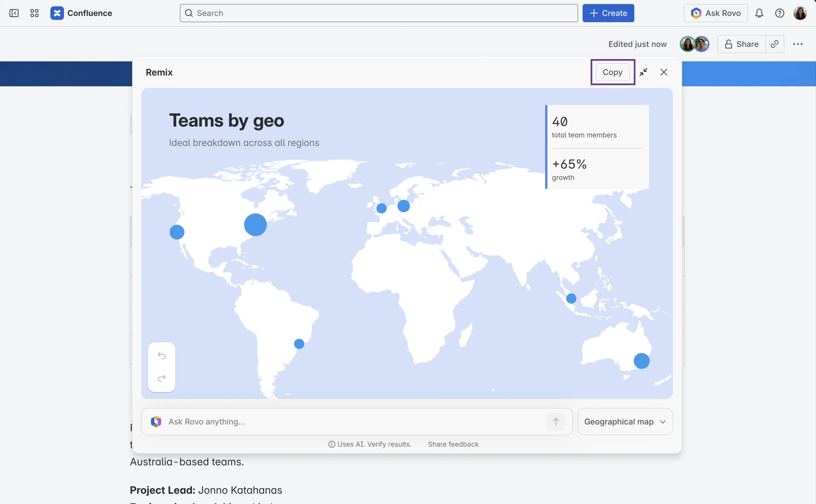
Task: Copy the page link icon
Action: click(x=775, y=44)
